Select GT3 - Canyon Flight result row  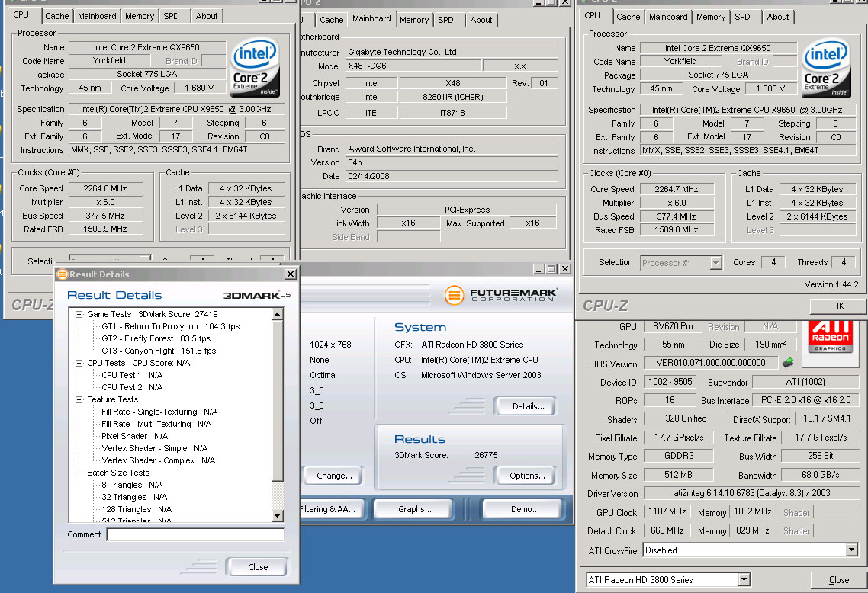point(159,351)
